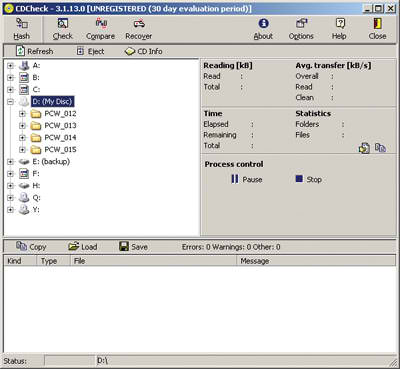The width and height of the screenshot is (400, 369).
Task: Eject the selected disc
Action: (90, 51)
